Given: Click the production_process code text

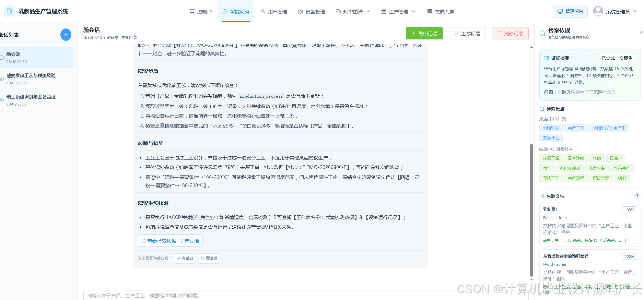Looking at the screenshot, I should 261,96.
